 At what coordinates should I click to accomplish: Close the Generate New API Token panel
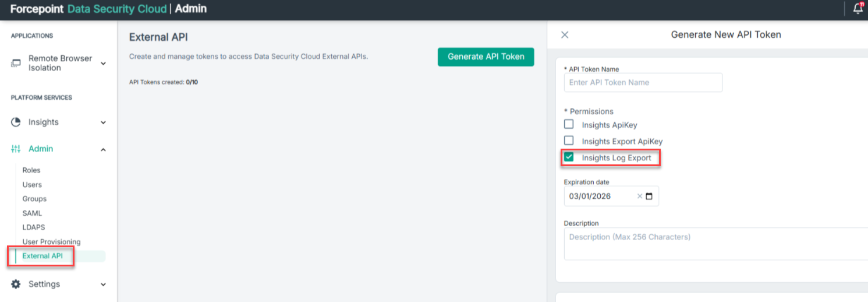click(x=565, y=35)
